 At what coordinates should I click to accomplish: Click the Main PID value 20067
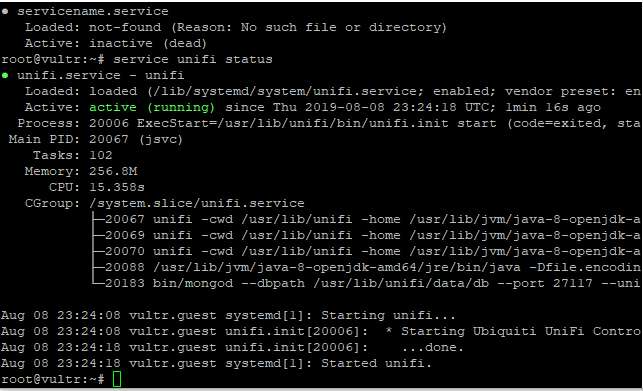(109, 139)
